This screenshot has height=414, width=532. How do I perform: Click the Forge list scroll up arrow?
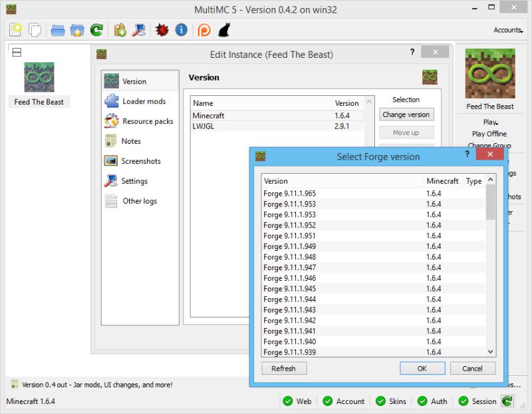[x=491, y=179]
